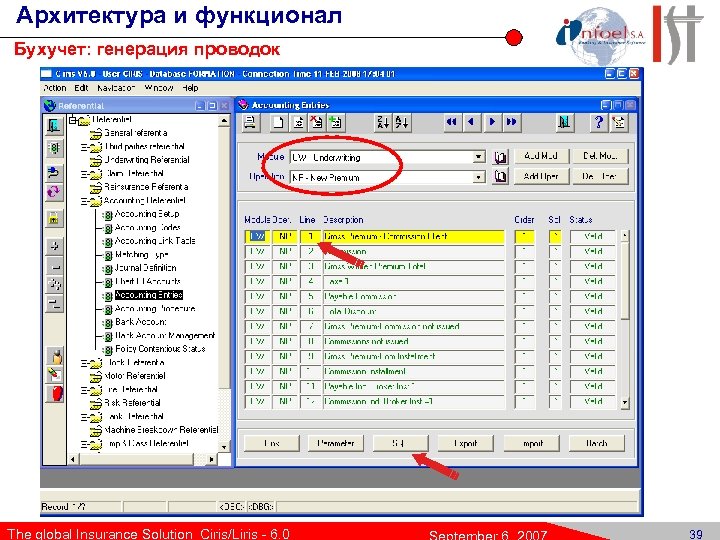
Task: Click the red stop icon in sidebar
Action: [55, 394]
